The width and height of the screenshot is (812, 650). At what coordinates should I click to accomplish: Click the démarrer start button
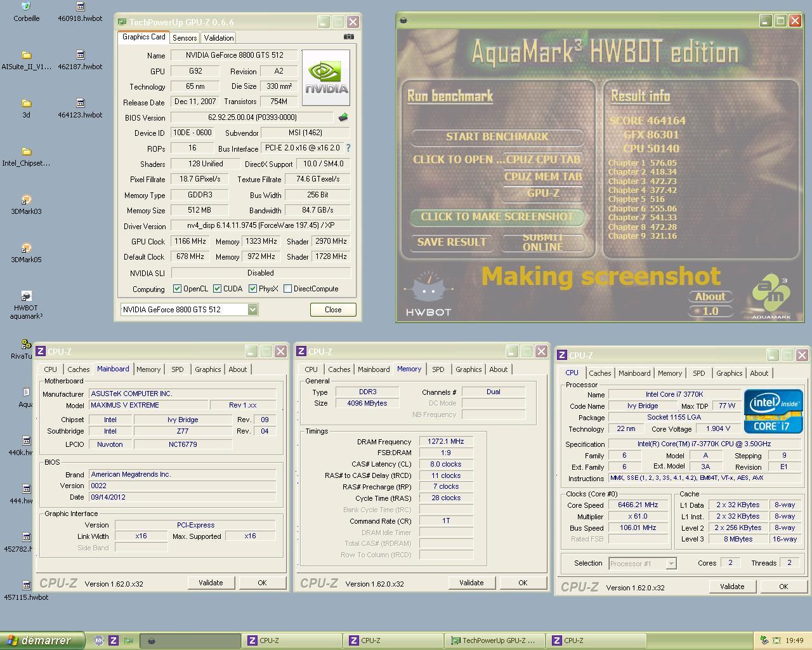tap(41, 640)
